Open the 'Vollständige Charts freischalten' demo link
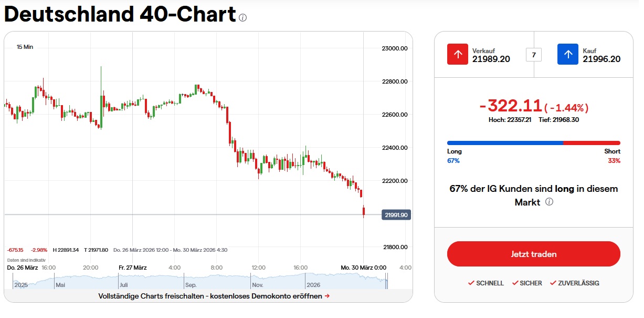The image size is (644, 318). click(214, 296)
